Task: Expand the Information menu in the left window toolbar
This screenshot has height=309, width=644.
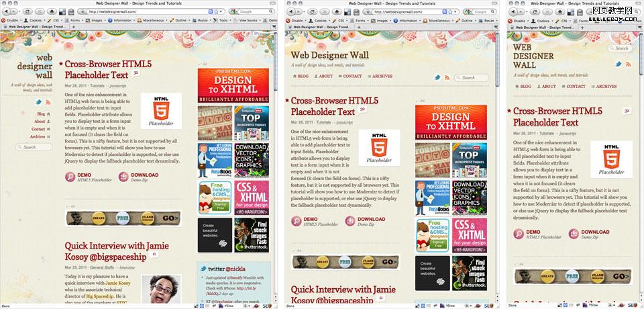Action: point(121,20)
